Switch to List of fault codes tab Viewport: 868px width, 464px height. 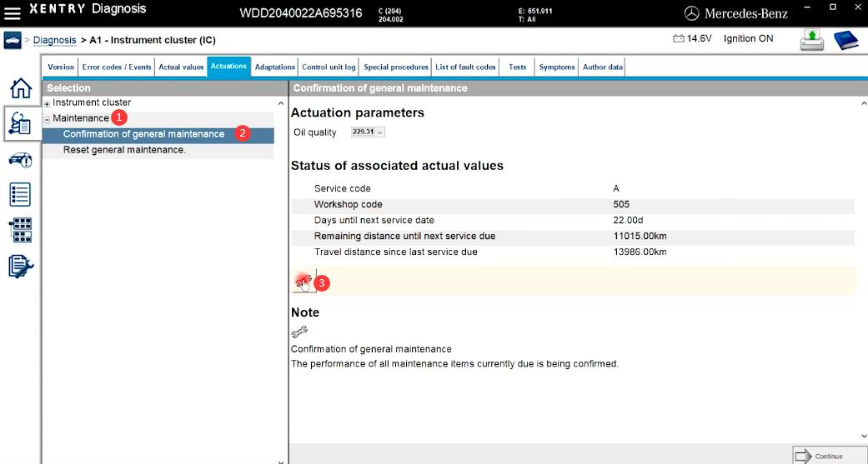(465, 67)
